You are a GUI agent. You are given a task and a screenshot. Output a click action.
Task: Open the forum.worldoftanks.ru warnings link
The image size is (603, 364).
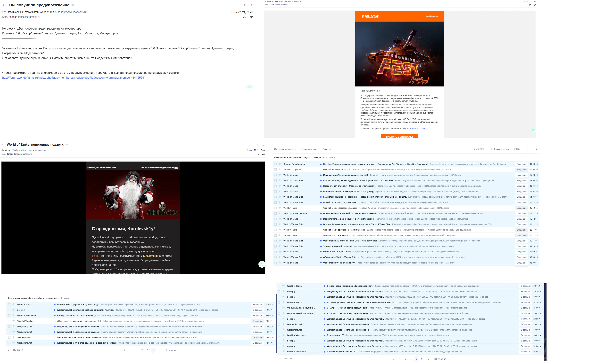tap(73, 78)
